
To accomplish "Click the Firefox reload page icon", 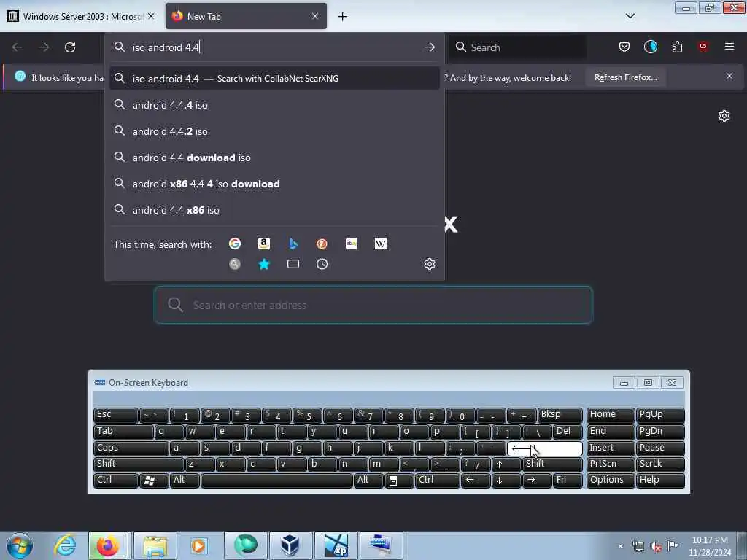I will point(70,47).
